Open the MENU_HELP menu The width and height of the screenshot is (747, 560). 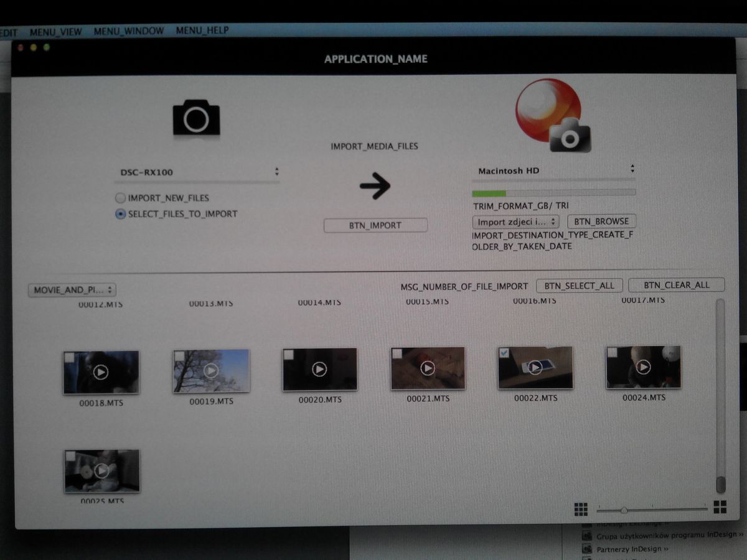pos(202,30)
